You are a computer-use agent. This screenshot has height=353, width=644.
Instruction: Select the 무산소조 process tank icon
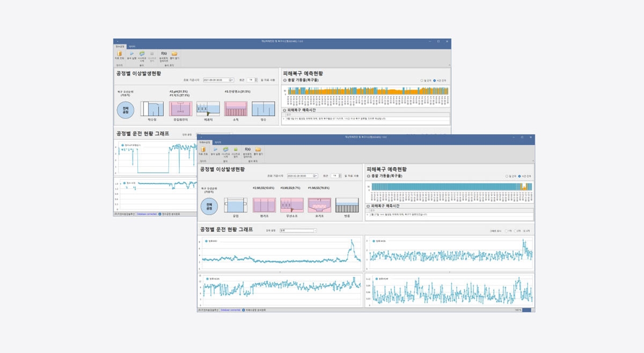[x=291, y=205]
